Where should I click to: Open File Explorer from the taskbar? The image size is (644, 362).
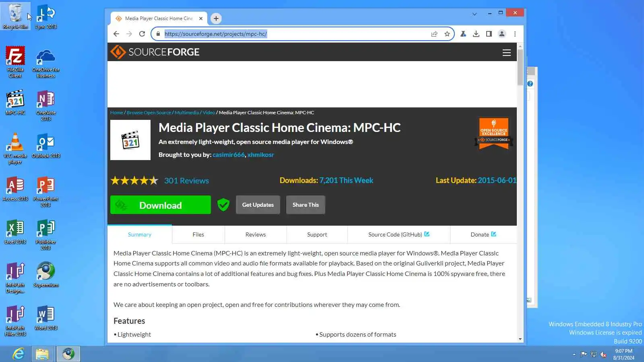coord(42,354)
